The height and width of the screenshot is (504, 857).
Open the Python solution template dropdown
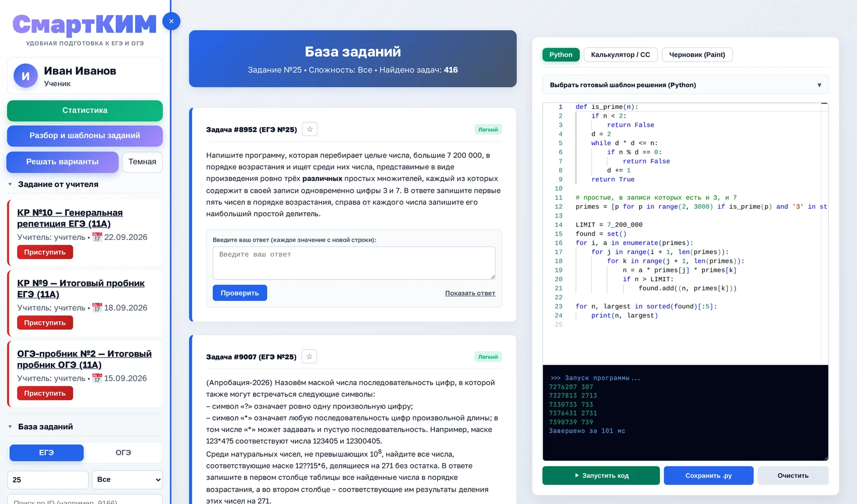(685, 85)
